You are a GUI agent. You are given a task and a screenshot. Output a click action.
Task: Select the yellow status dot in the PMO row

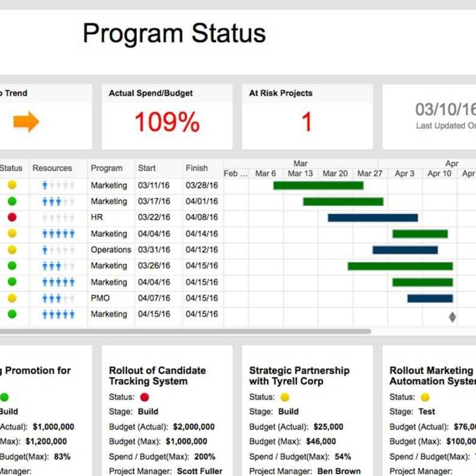[12, 298]
